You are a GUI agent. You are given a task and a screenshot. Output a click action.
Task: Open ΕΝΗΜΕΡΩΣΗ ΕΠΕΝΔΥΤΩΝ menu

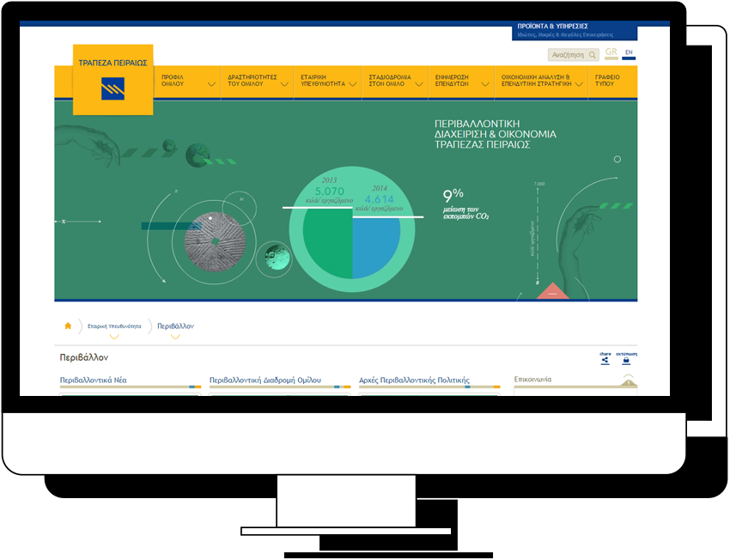tap(457, 81)
